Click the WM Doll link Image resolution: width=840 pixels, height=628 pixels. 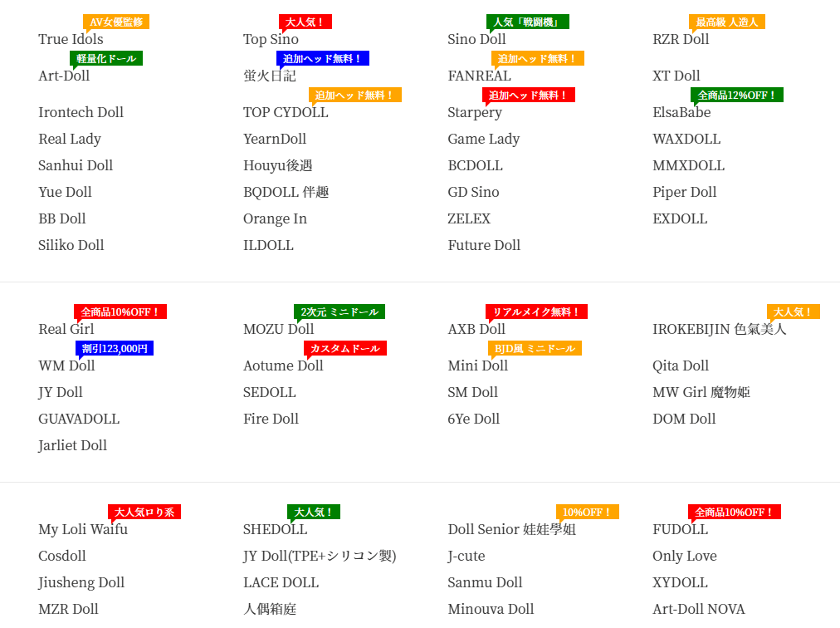[66, 366]
